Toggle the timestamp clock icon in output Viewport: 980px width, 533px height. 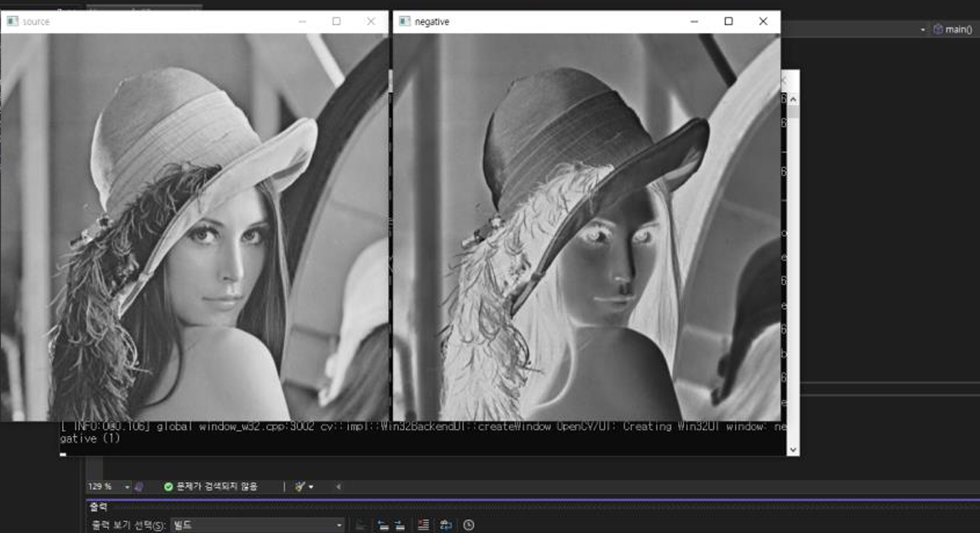coord(469,524)
